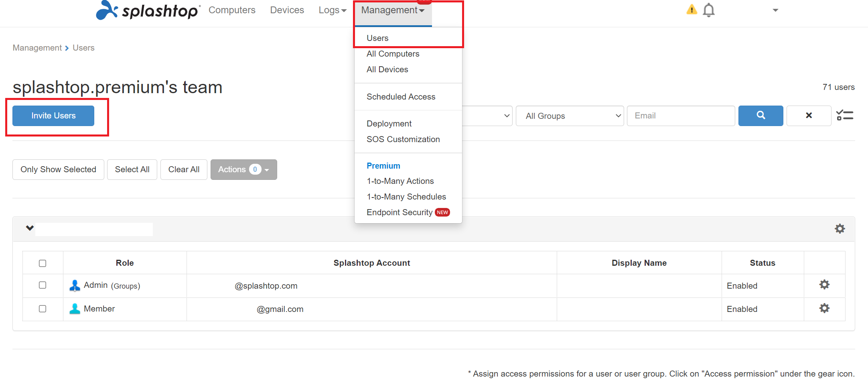The image size is (868, 387).
Task: Open the notifications bell
Action: (x=709, y=10)
